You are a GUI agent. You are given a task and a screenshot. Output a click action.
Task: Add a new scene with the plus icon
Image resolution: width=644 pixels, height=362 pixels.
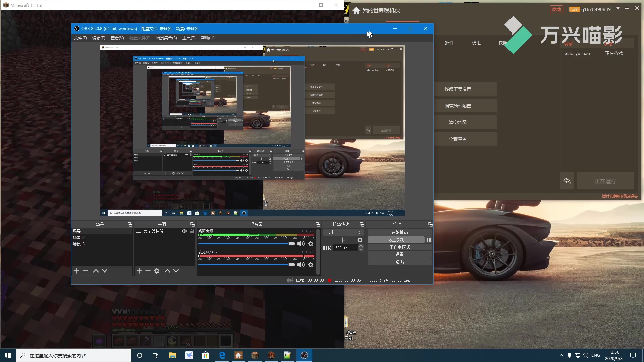click(x=76, y=271)
